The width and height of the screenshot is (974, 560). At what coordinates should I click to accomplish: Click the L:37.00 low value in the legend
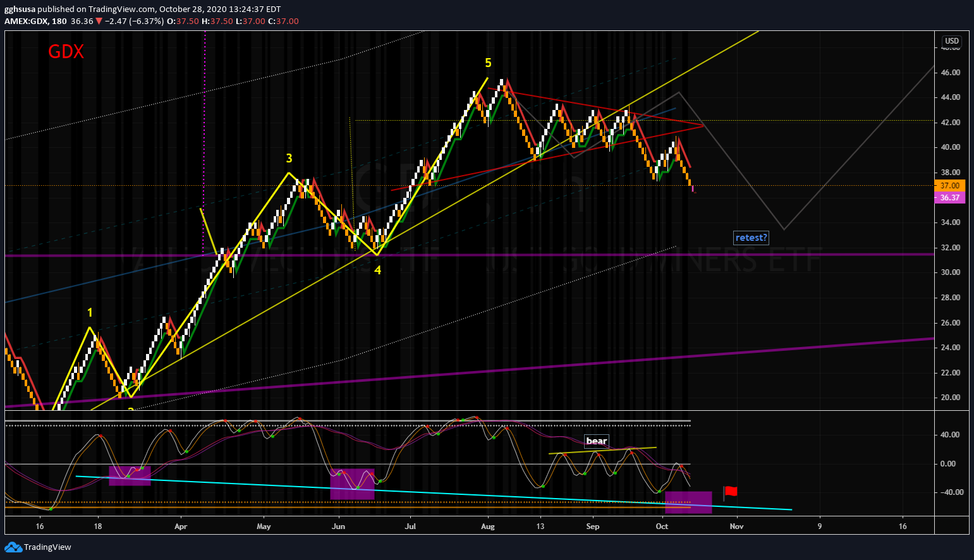[250, 21]
